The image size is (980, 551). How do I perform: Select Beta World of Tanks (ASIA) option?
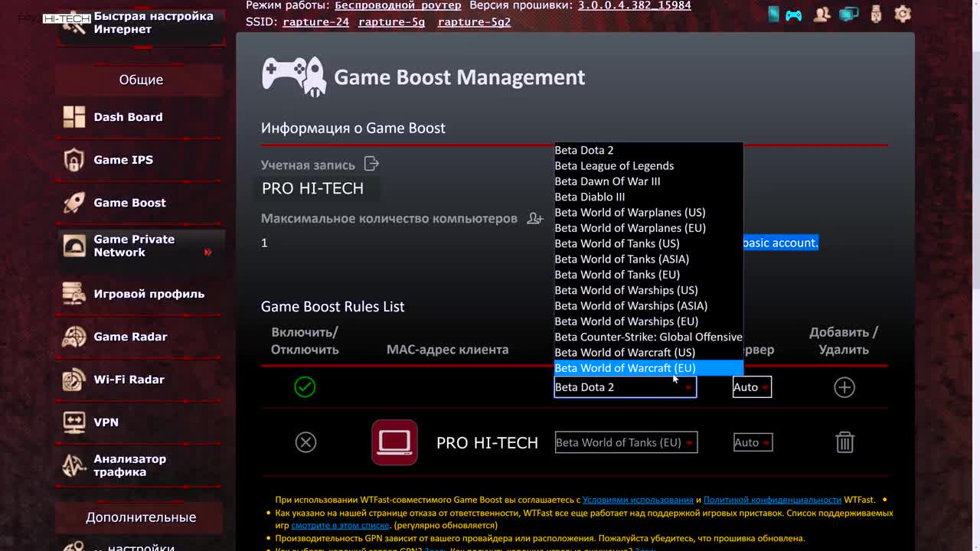click(648, 259)
